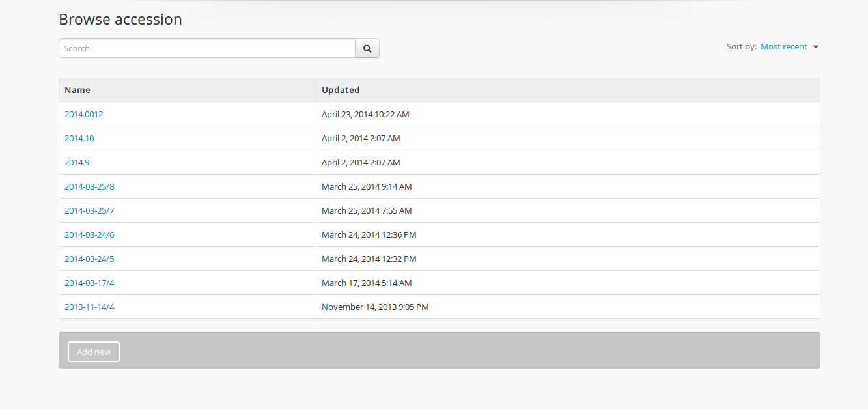Open accession 2014-03-24/5
868x409 pixels.
coord(89,259)
